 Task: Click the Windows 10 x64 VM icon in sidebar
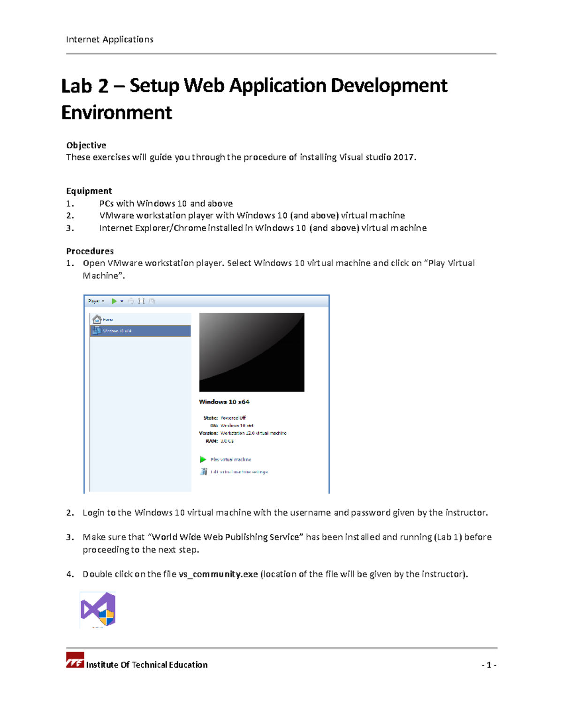(97, 330)
